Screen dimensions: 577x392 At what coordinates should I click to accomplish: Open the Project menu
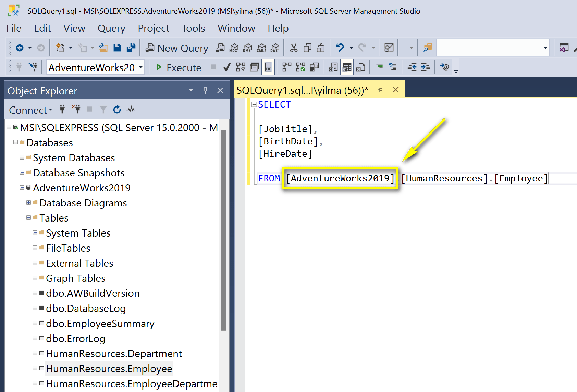(154, 28)
